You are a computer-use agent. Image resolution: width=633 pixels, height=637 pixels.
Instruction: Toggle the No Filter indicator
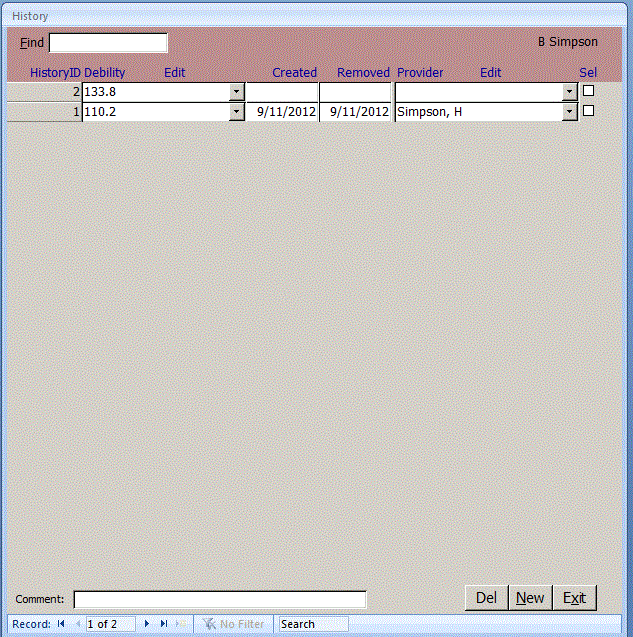click(234, 624)
